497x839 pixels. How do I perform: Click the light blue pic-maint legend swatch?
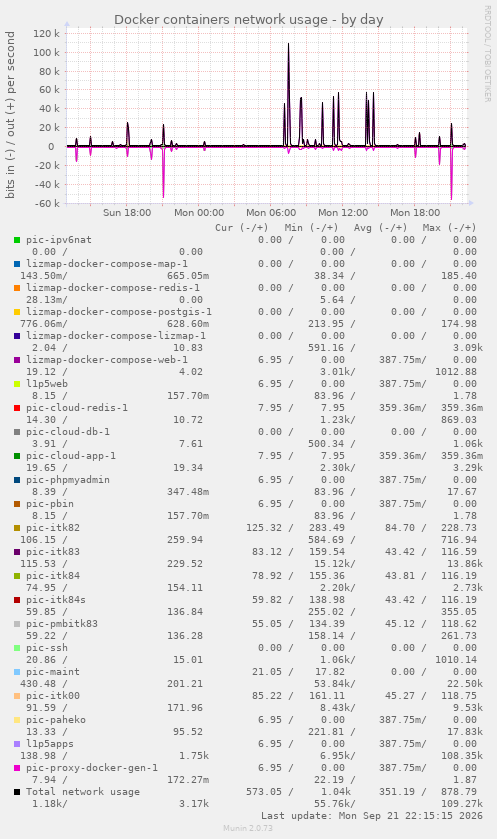click(17, 672)
